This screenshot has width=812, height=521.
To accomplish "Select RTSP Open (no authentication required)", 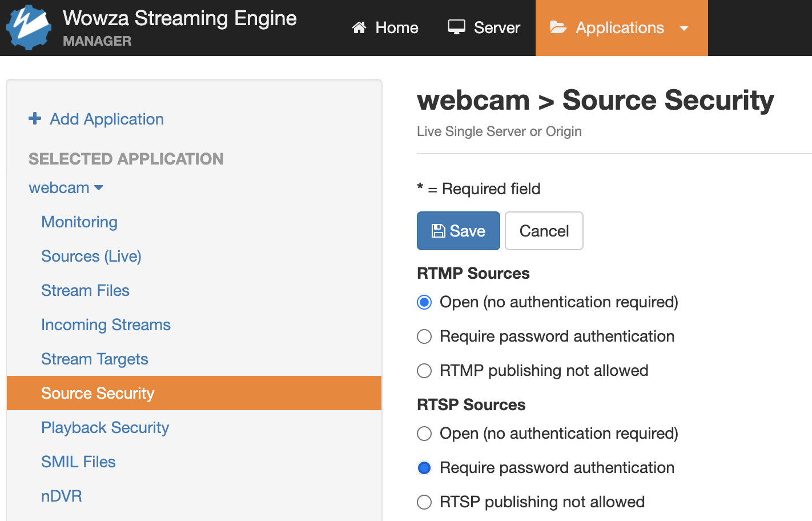I will pos(424,434).
